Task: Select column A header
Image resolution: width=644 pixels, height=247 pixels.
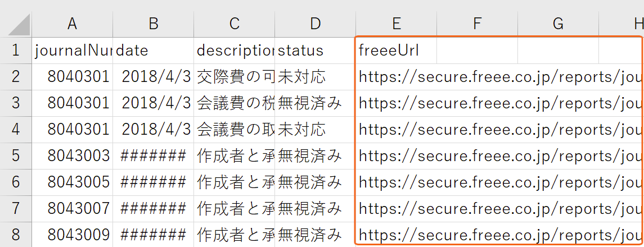Action: tap(73, 24)
